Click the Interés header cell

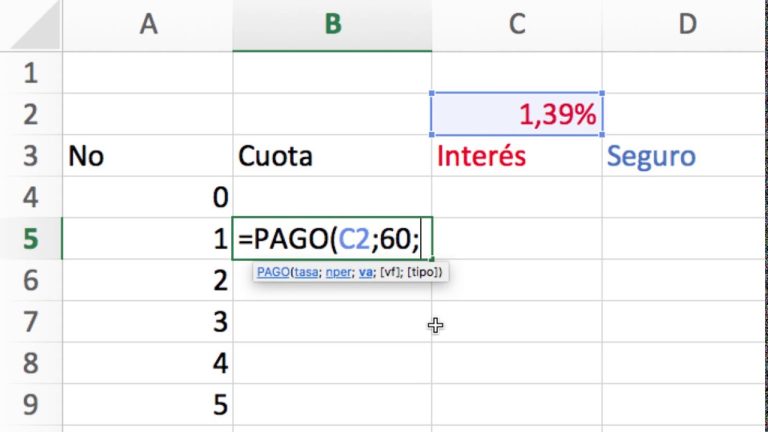point(517,156)
